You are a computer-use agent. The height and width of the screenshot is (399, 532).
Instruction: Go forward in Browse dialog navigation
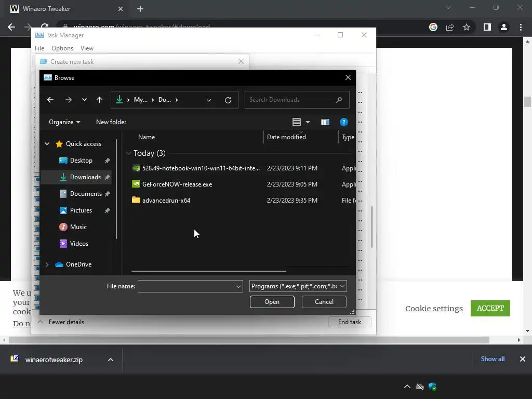(68, 100)
